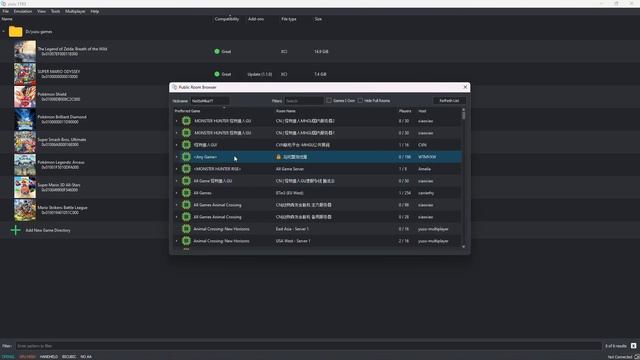The width and height of the screenshot is (640, 360).
Task: Click the Not Connected network status icon
Action: pos(637,357)
